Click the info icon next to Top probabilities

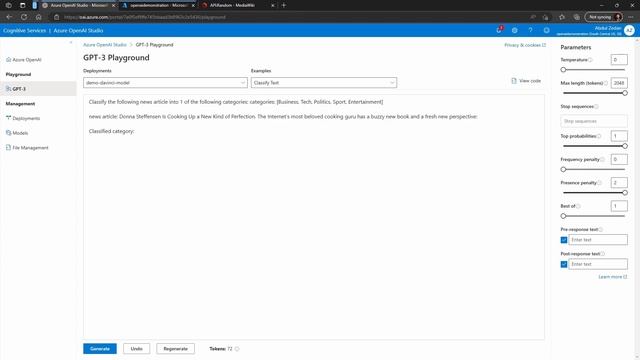599,136
